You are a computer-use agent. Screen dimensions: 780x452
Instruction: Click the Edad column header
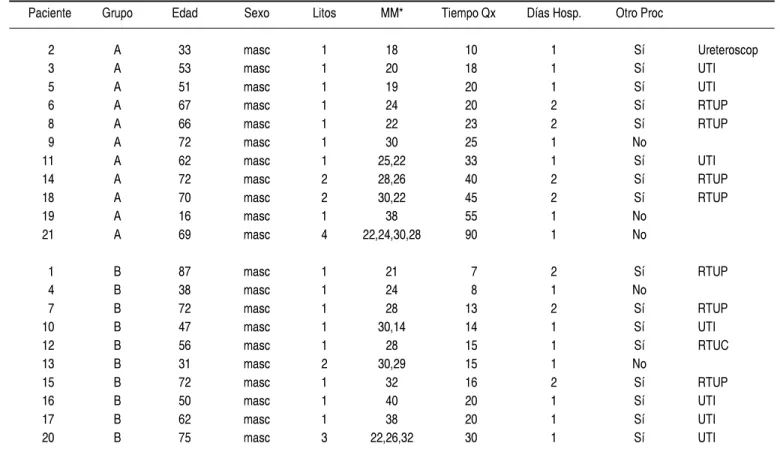(x=185, y=13)
